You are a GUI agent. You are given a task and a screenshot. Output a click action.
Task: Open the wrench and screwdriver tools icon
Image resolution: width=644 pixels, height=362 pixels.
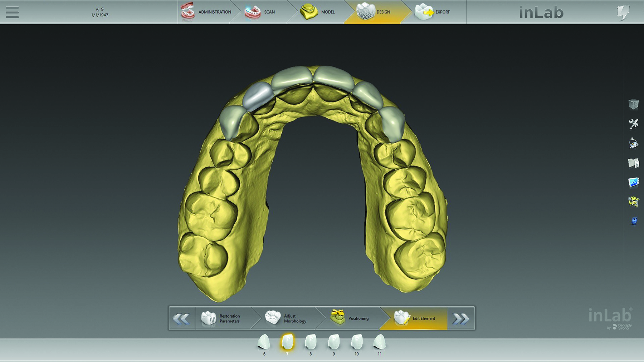634,124
